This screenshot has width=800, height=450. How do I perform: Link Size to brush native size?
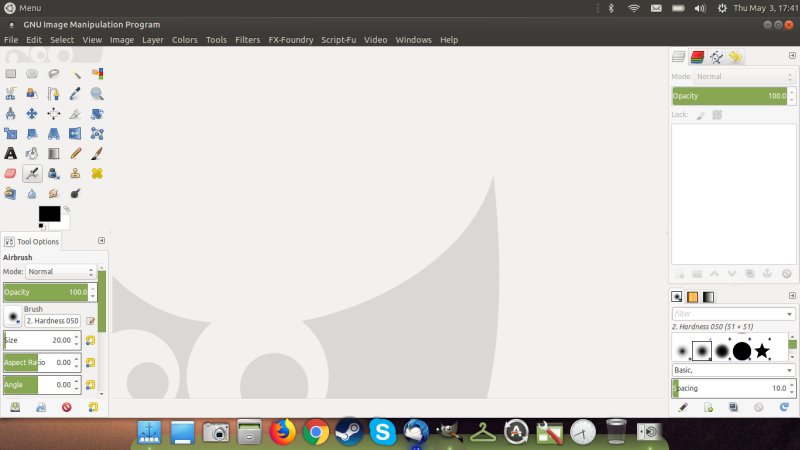(90, 340)
